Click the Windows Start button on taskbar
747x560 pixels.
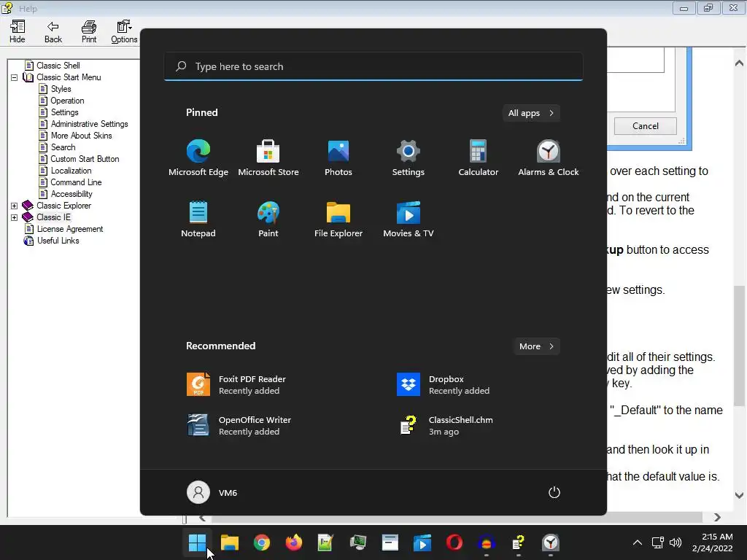click(197, 542)
